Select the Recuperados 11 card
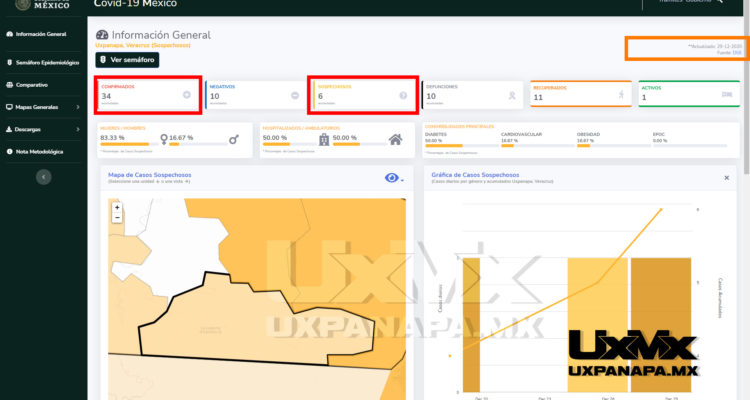Image resolution: width=750 pixels, height=400 pixels. tap(581, 94)
